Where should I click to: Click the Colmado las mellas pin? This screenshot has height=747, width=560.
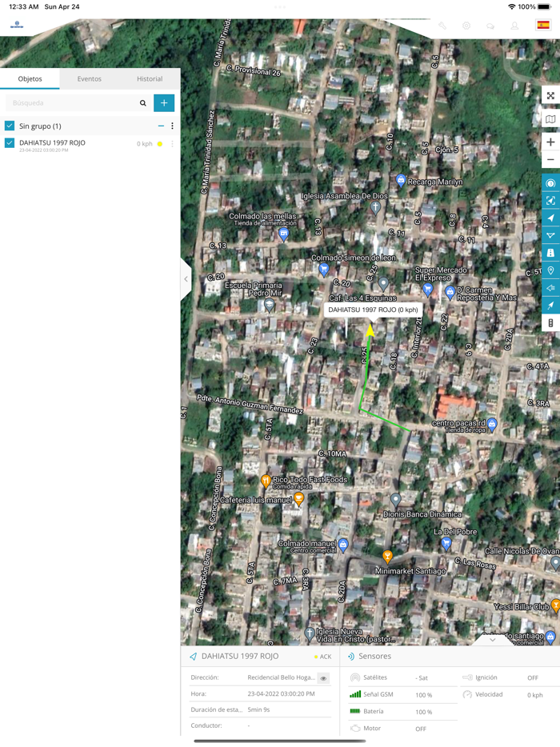(x=283, y=234)
